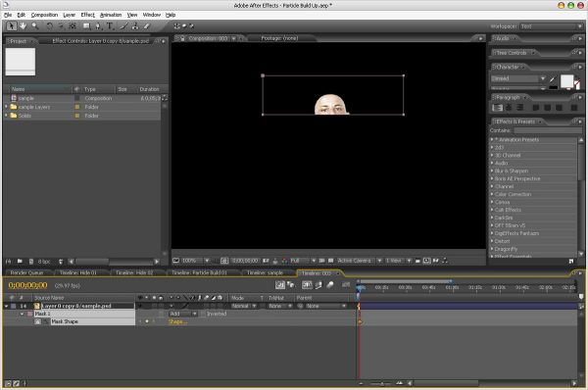Image resolution: width=588 pixels, height=390 pixels.
Task: Click the show channel icon in viewer
Action: point(284,261)
